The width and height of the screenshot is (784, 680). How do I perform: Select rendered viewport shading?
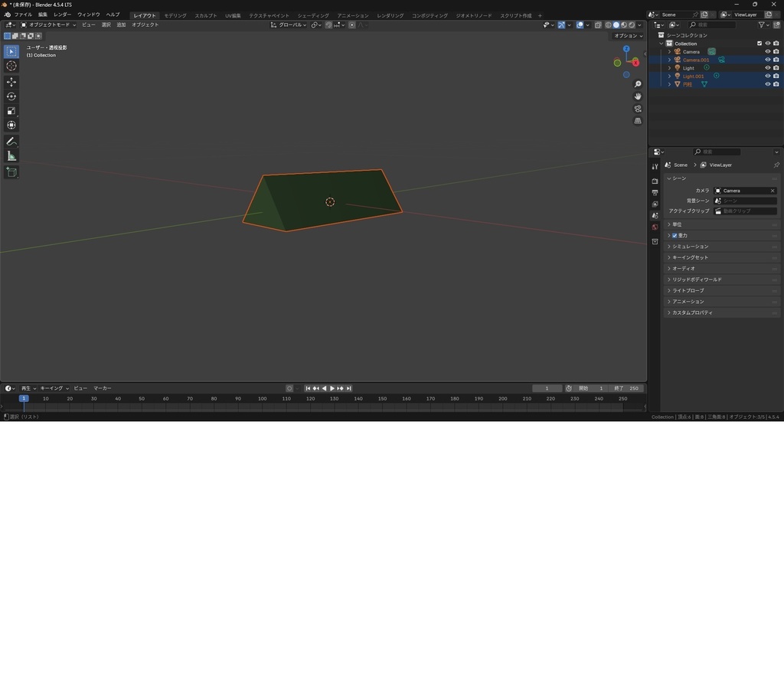632,25
